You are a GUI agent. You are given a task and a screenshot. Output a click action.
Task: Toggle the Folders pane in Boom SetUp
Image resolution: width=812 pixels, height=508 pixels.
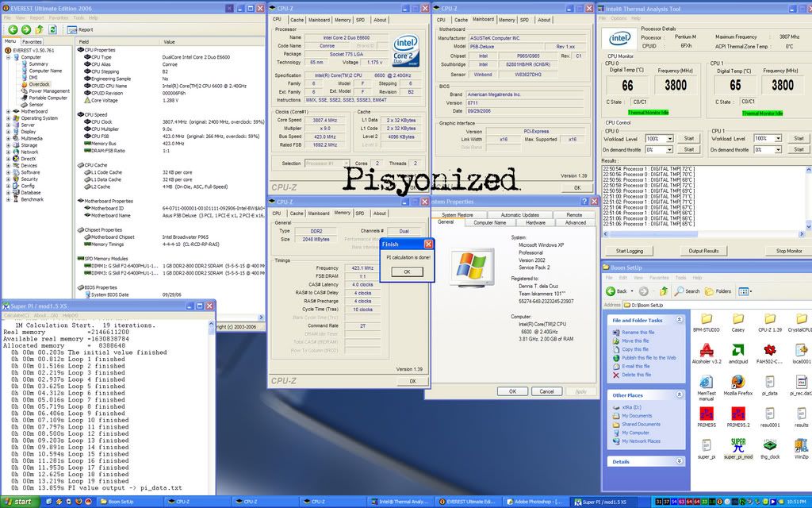click(x=718, y=291)
